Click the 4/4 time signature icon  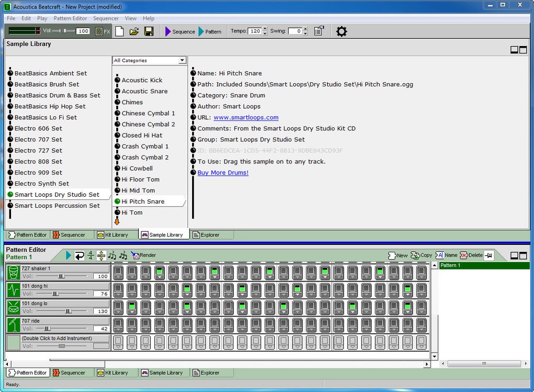pyautogui.click(x=91, y=255)
